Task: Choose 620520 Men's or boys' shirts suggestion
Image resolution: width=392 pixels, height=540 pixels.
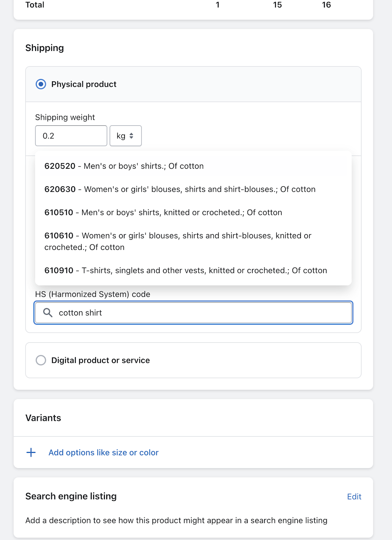Action: pyautogui.click(x=124, y=166)
